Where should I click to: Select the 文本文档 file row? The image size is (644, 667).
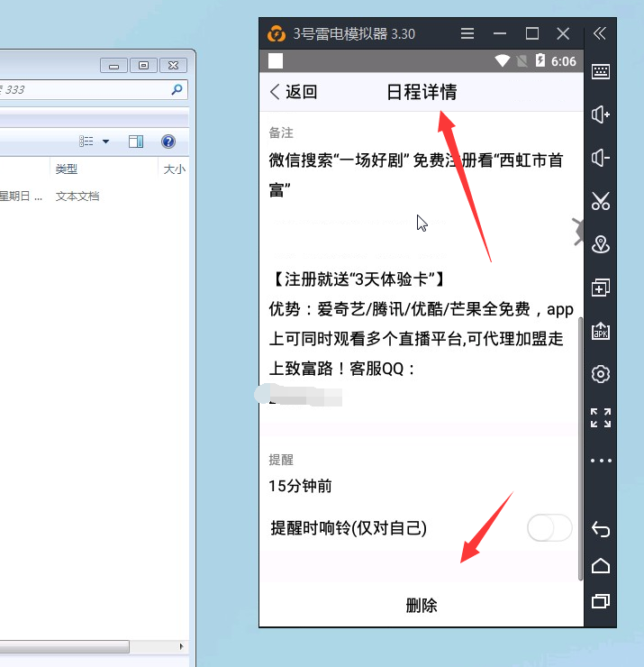[77, 196]
